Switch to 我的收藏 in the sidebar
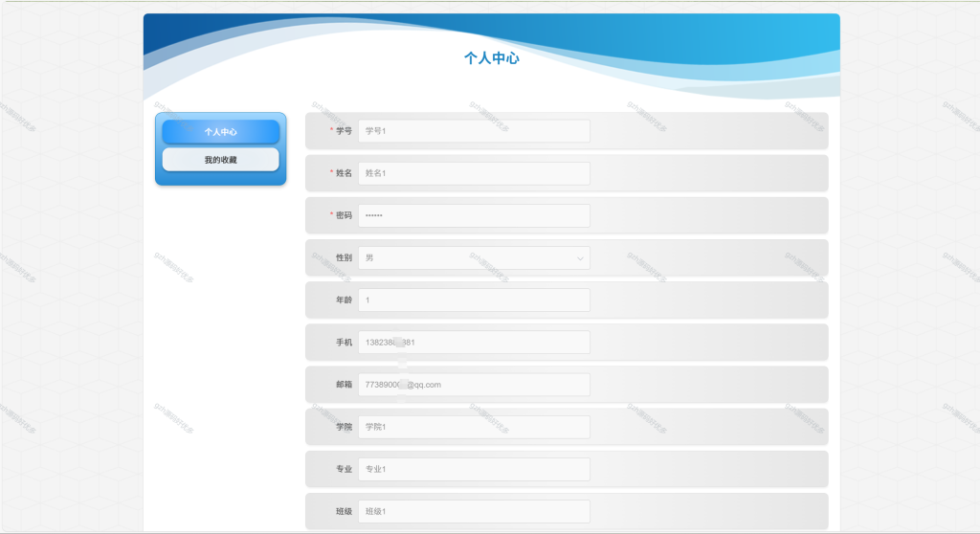This screenshot has width=980, height=534. (221, 160)
